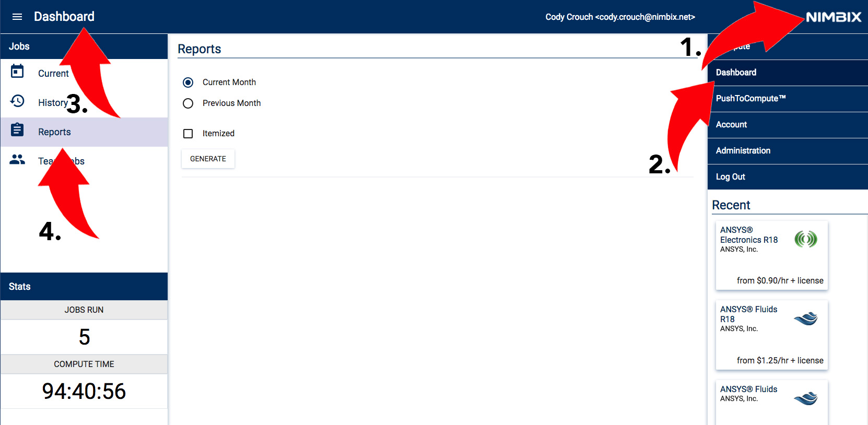The height and width of the screenshot is (425, 868).
Task: Click the Reports page heading
Action: pos(199,49)
